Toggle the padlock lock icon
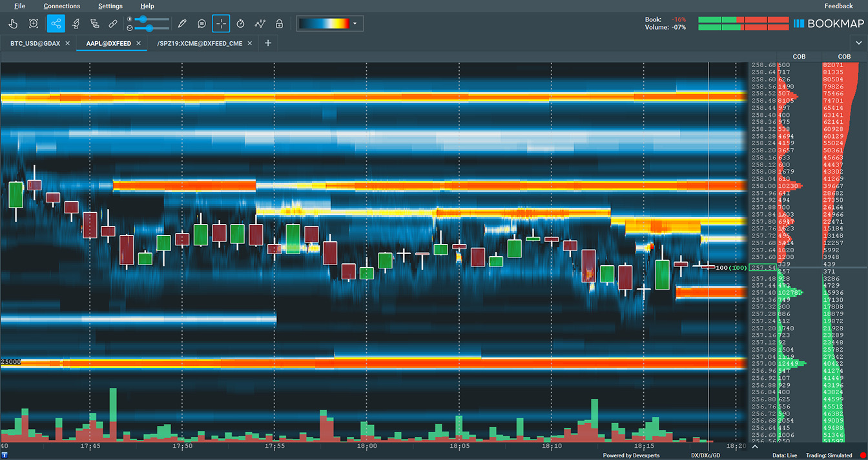The width and height of the screenshot is (868, 460). (x=279, y=24)
